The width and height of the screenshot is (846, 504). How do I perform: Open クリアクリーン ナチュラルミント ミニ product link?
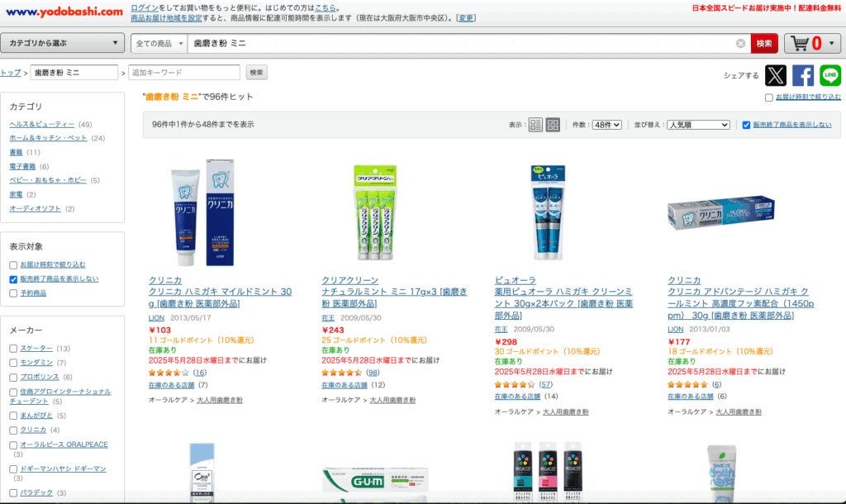point(394,298)
